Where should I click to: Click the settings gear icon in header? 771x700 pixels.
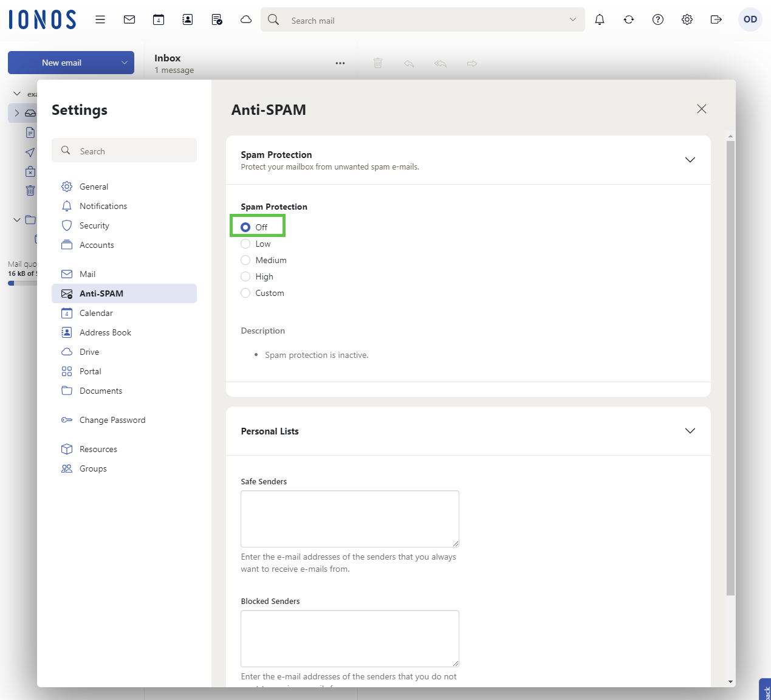pos(687,19)
